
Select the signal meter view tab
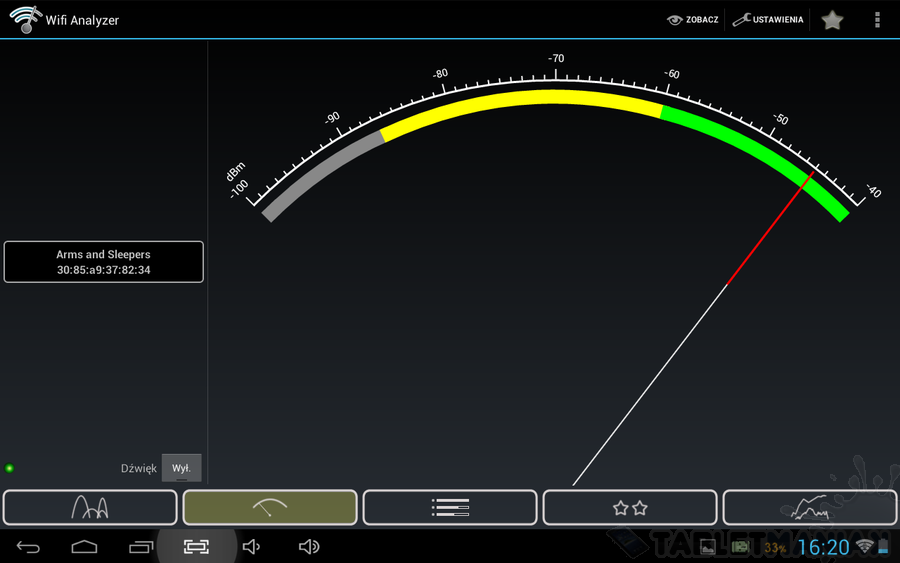[270, 507]
